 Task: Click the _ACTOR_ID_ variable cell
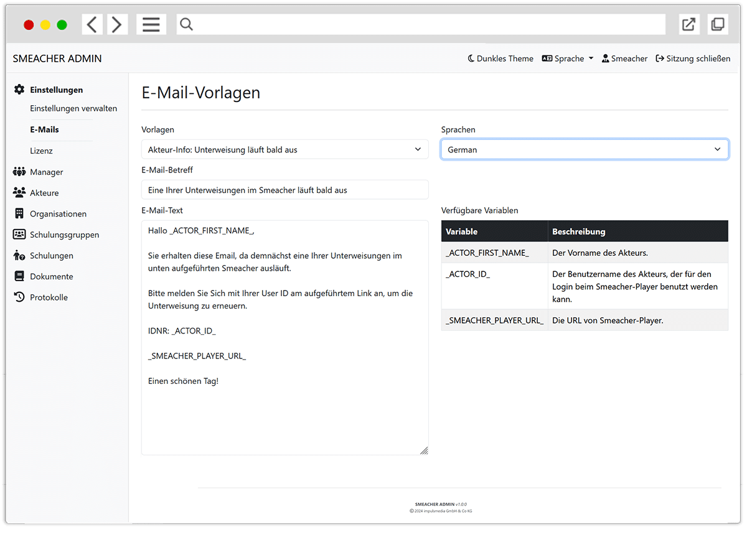pos(495,286)
